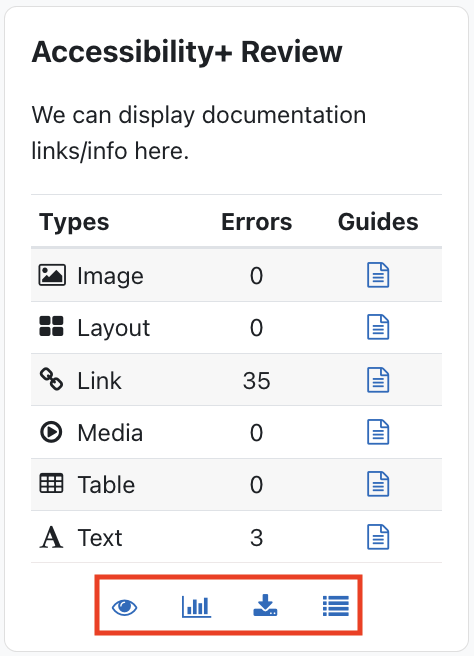
Task: Select the Media play-circle icon
Action: tap(51, 431)
